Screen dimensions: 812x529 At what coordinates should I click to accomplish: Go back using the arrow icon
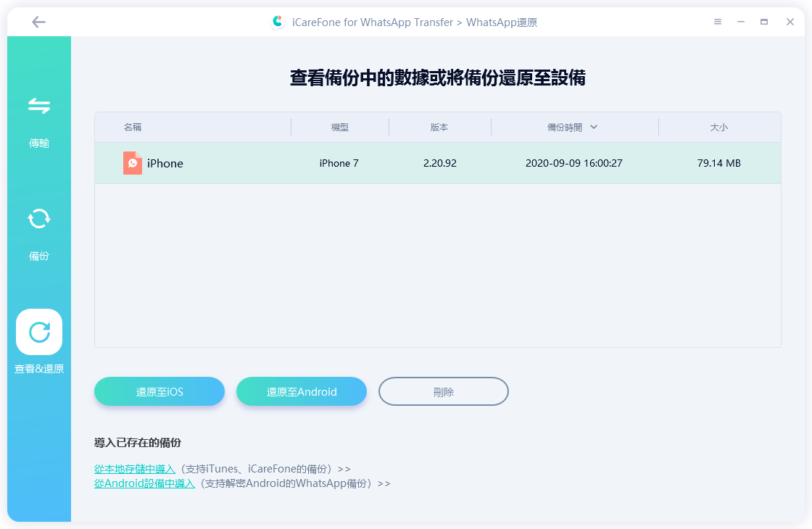38,22
